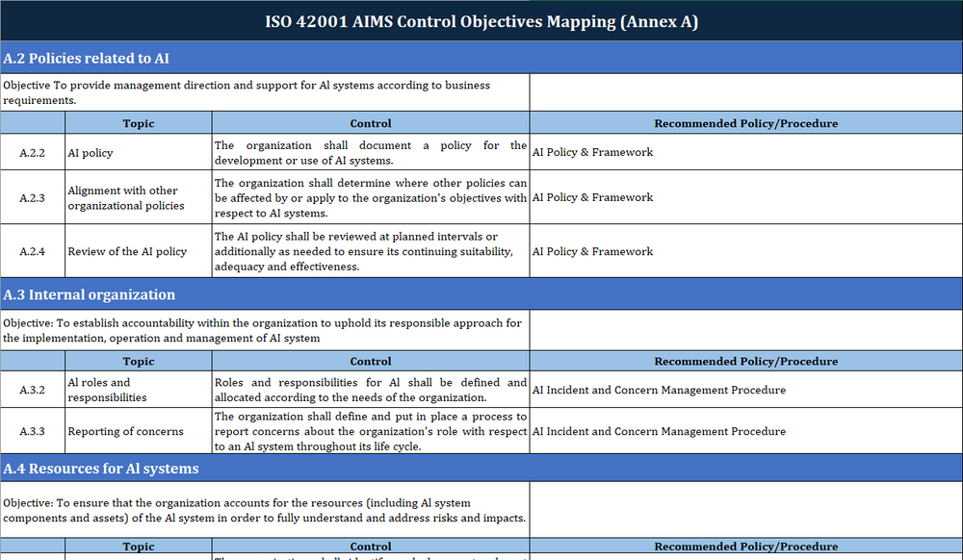Click the ISO 42001 AIMS title banner
Screen dimensions: 963x560
tap(481, 21)
